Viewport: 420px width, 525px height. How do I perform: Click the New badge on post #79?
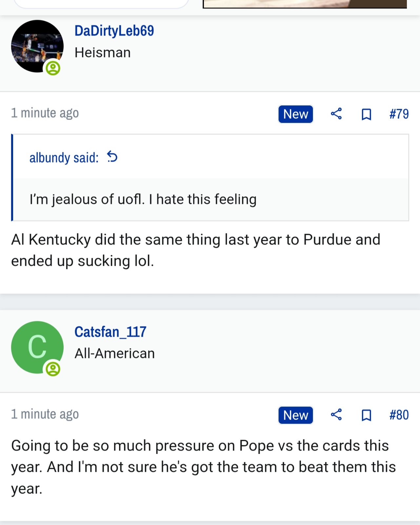pos(296,114)
